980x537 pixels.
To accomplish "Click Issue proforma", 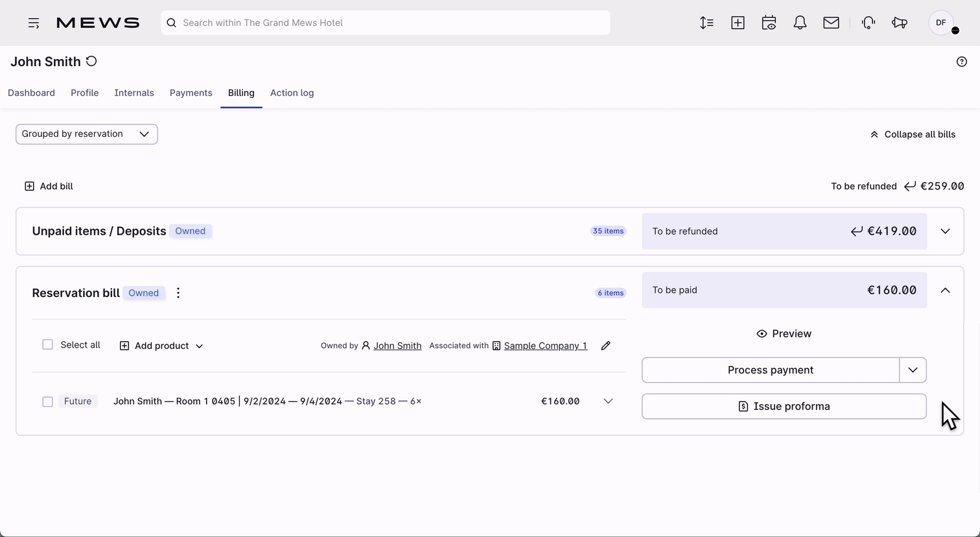I will [x=784, y=407].
